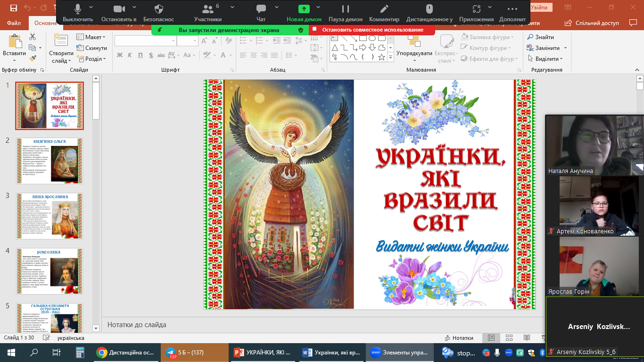Viewport: 644px width, 362px height.
Task: Click Остановить совместное использование button
Action: [372, 30]
